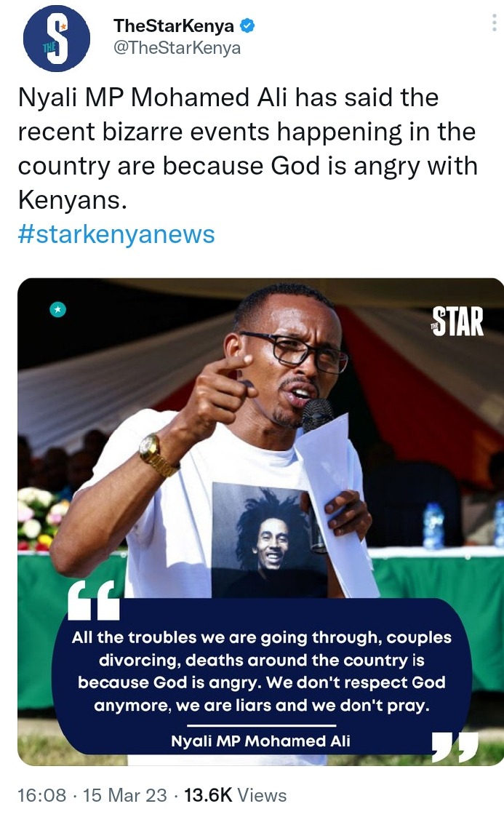Click The Star logo watermark in photo
This screenshot has width=504, height=817.
click(457, 322)
